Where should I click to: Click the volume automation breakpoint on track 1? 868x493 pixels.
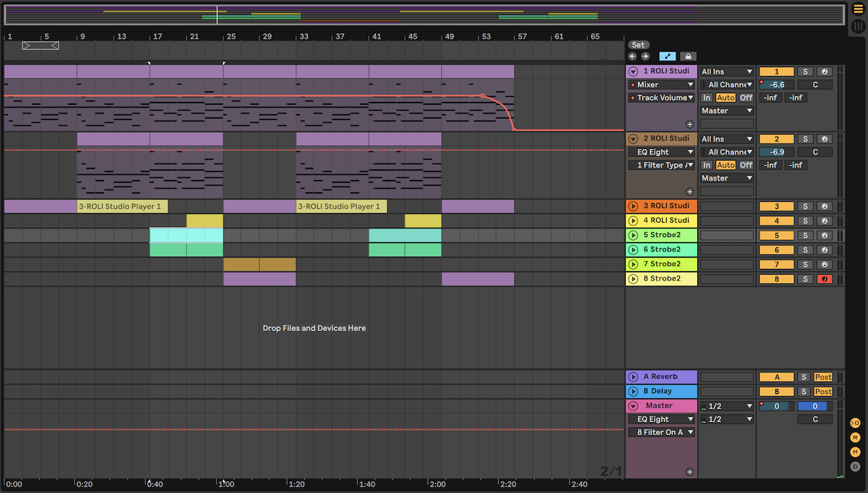[483, 95]
